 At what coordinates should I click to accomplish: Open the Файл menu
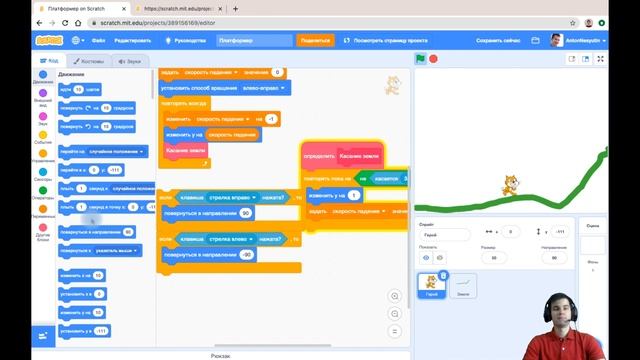pyautogui.click(x=98, y=40)
